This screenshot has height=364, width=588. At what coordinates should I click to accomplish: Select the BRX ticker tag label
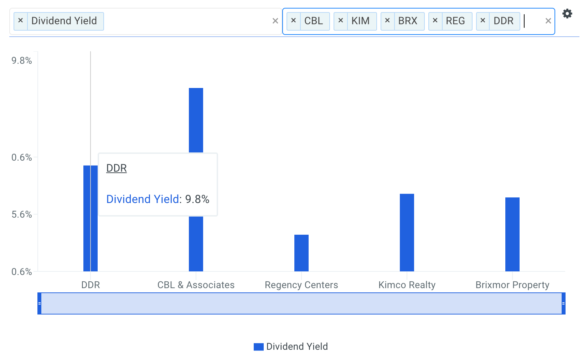click(x=408, y=21)
